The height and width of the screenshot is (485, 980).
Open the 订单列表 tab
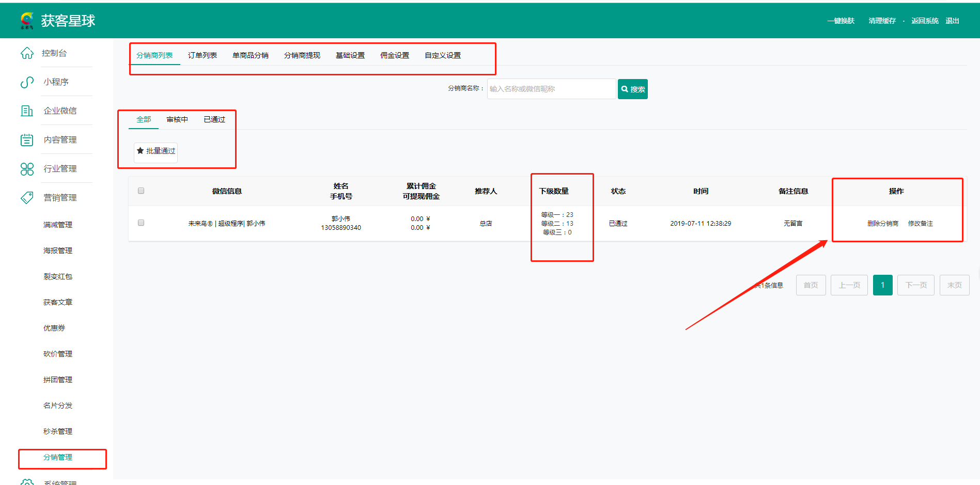[202, 55]
